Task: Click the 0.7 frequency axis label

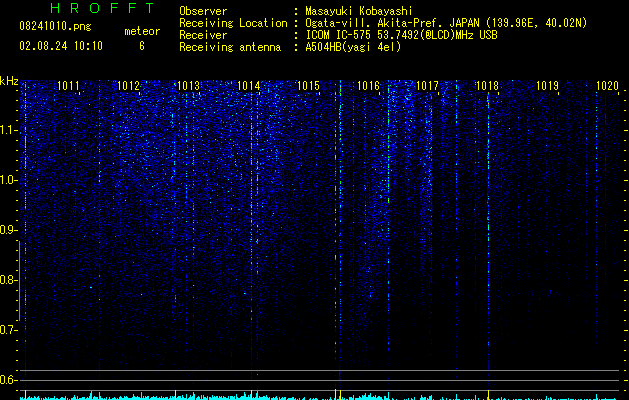Action: click(8, 330)
